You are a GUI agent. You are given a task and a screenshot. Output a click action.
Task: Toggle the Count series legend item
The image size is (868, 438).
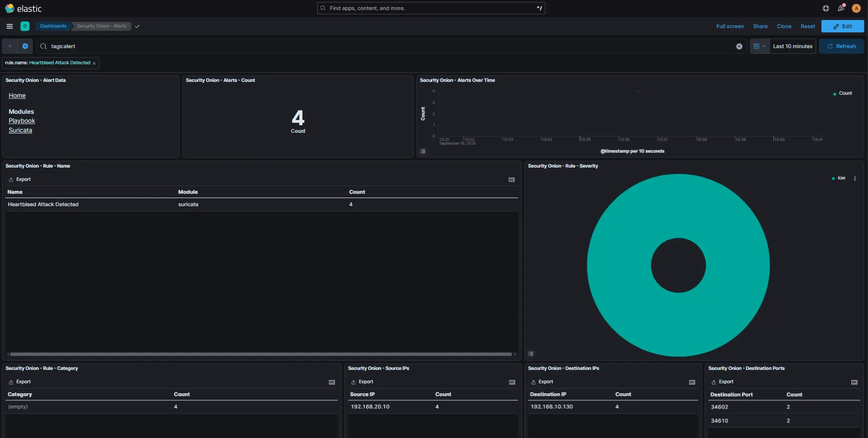tap(845, 93)
